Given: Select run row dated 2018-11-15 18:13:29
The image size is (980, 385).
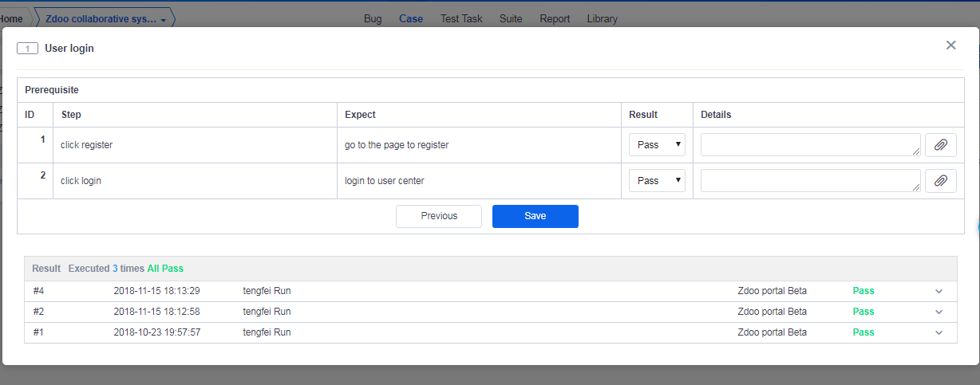Looking at the screenshot, I should point(156,291).
